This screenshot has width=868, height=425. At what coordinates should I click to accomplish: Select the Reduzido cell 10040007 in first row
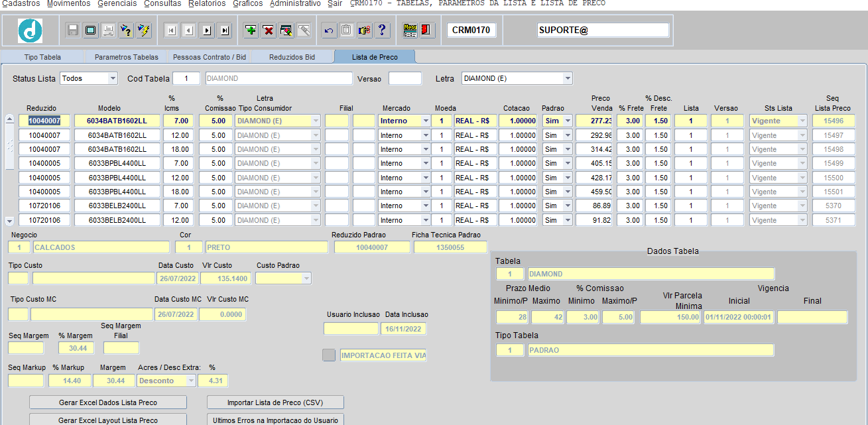pyautogui.click(x=44, y=121)
